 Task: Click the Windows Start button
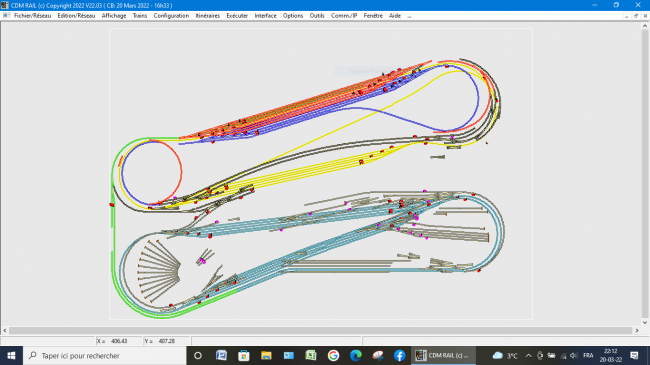coord(11,355)
